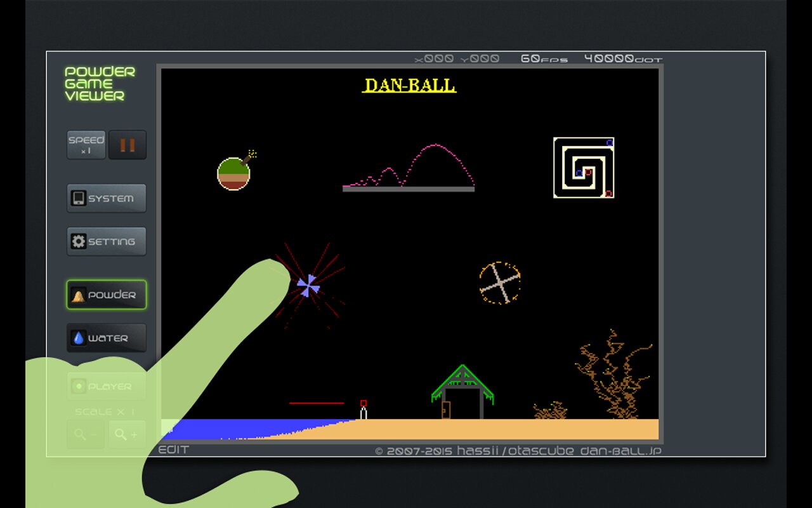Open the EDIT link below the canvas

pos(173,450)
